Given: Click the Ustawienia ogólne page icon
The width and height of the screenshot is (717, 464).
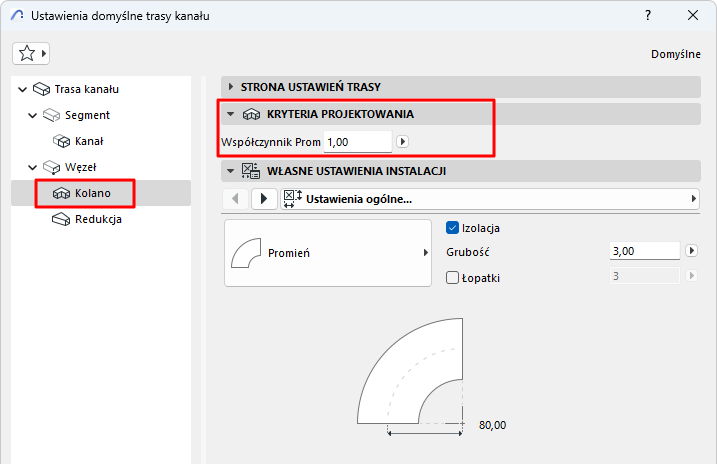Looking at the screenshot, I should (x=292, y=199).
